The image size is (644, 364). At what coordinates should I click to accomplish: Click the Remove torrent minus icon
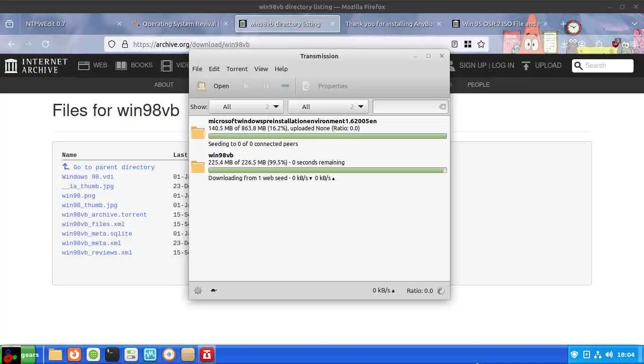pos(285,86)
